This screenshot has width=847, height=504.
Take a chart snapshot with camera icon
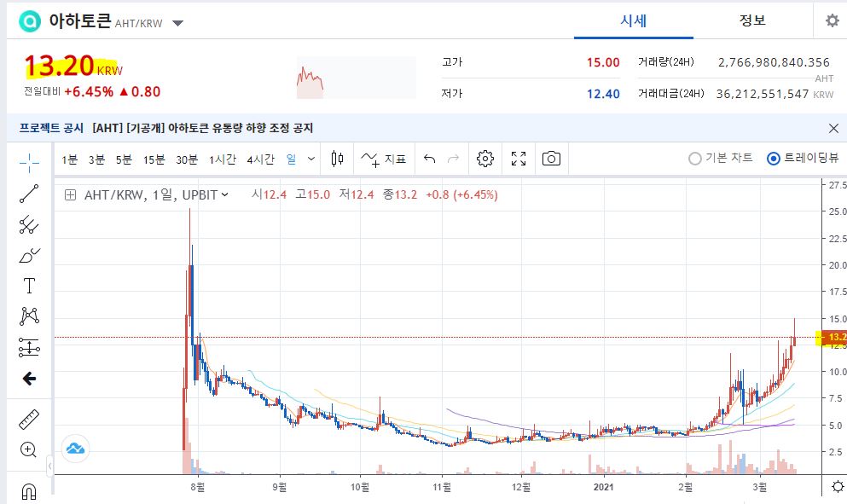click(x=551, y=159)
